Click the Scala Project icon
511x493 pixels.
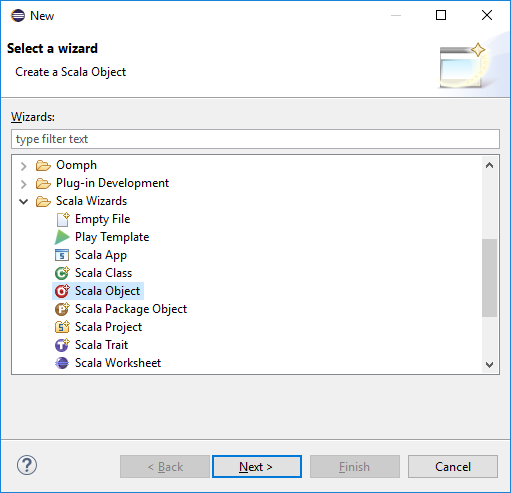tap(62, 327)
